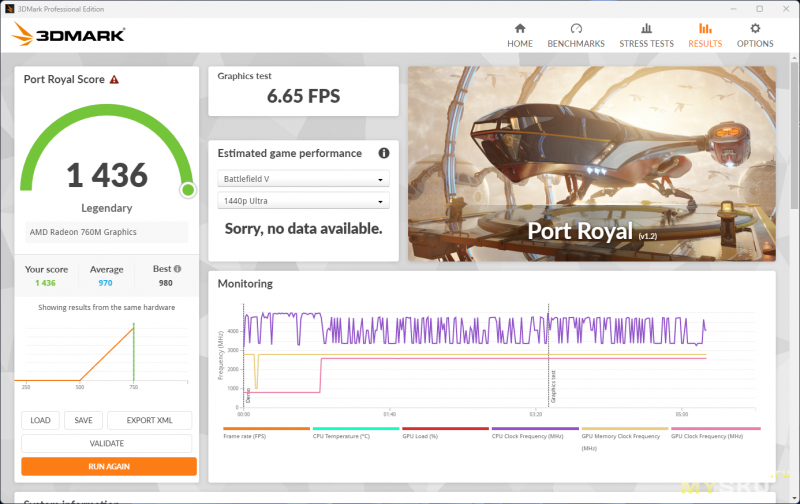The image size is (800, 504).
Task: Click 'Sorry, no data available.' message
Action: pyautogui.click(x=303, y=229)
